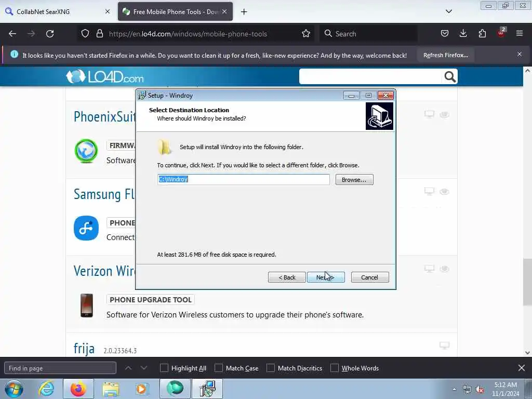Click the address bar URL

[x=188, y=34]
